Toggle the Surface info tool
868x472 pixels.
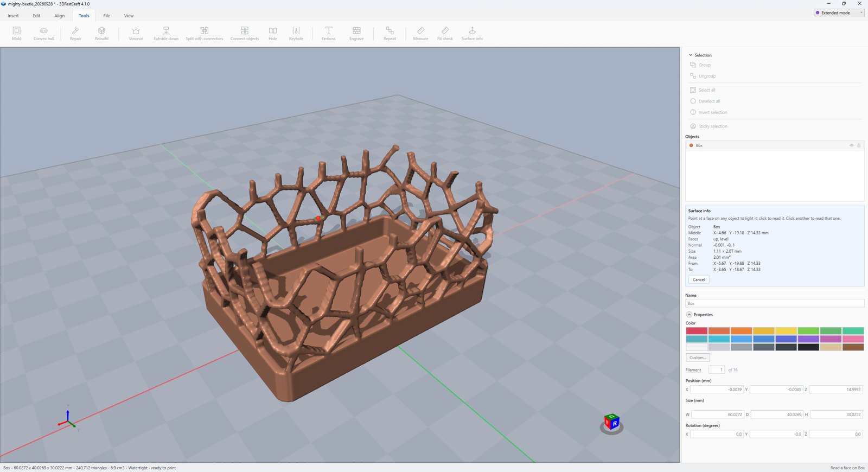[472, 34]
